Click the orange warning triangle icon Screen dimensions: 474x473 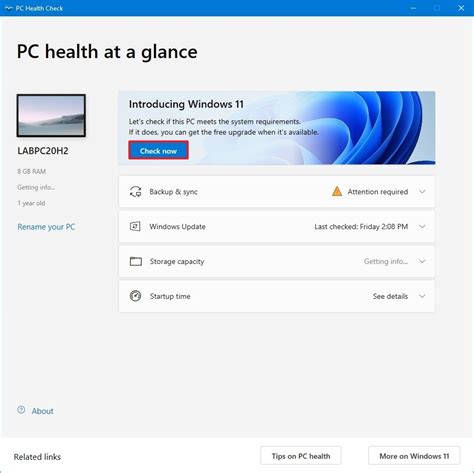pyautogui.click(x=337, y=191)
